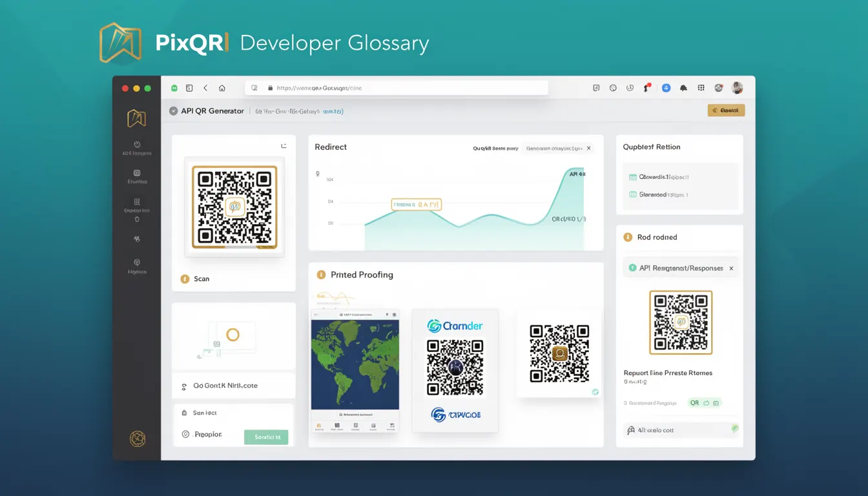The image size is (868, 496).
Task: Click the green corner icon on the plain QR card
Action: coord(595,392)
